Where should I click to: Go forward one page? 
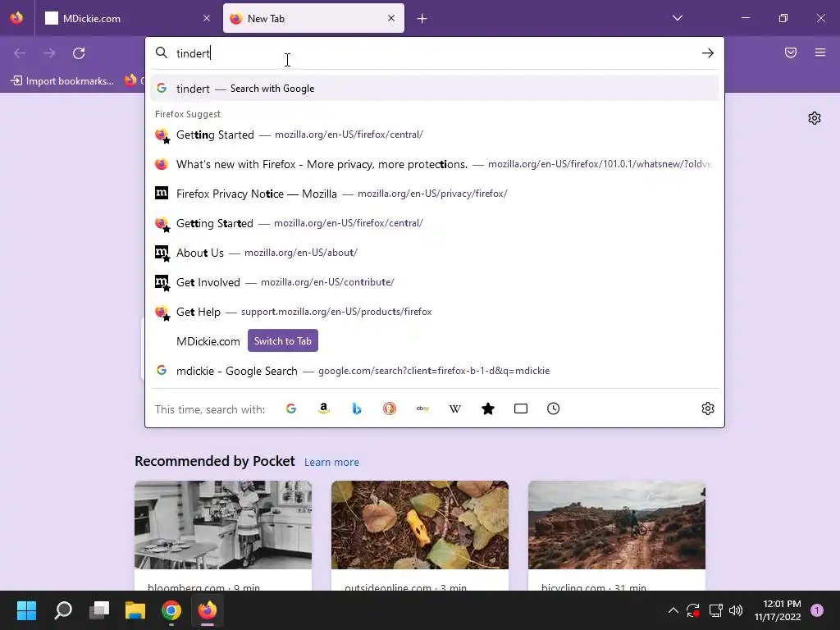[49, 53]
